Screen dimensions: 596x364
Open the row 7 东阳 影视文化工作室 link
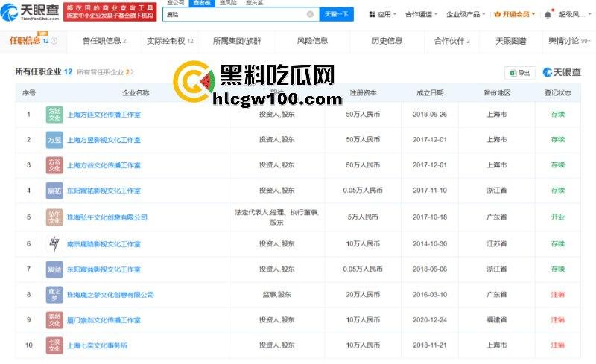(104, 269)
